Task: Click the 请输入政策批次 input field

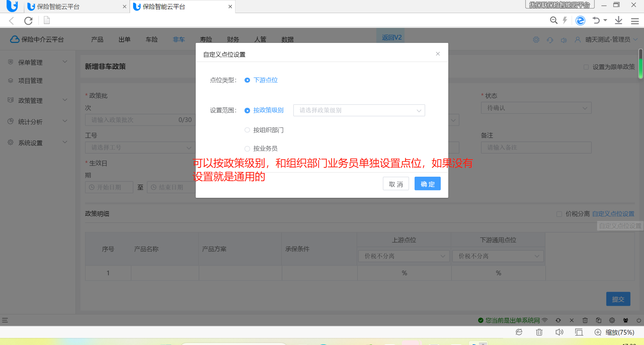Action: pos(140,120)
